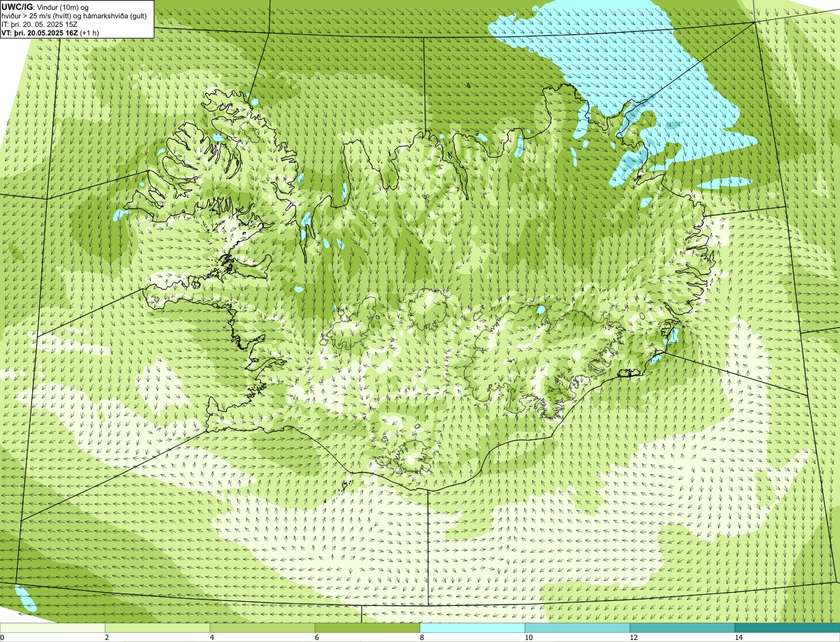Viewport: 840px width, 642px height.
Task: Click the "IT: þri. 20. 05. 2025 15Z" line
Action: tap(39, 24)
